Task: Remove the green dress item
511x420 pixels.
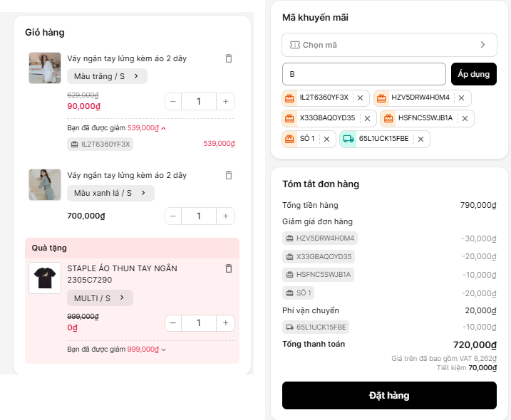Action: (229, 175)
